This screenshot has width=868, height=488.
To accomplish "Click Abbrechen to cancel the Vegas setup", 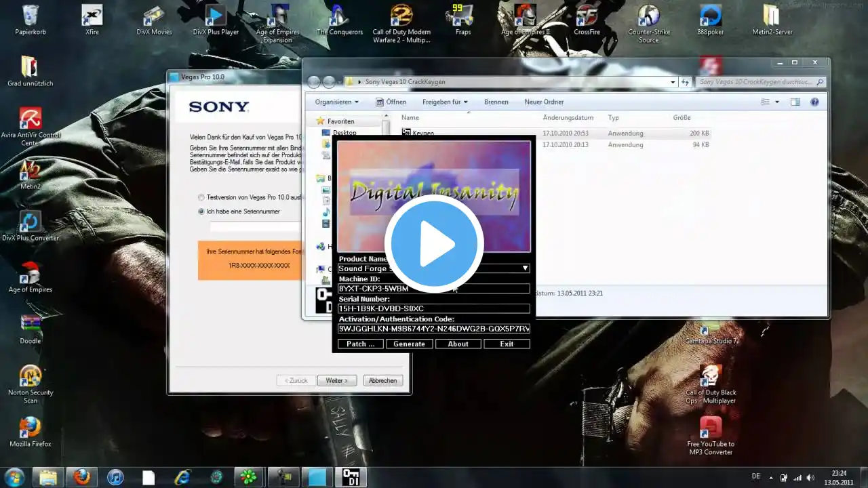I will coord(382,380).
